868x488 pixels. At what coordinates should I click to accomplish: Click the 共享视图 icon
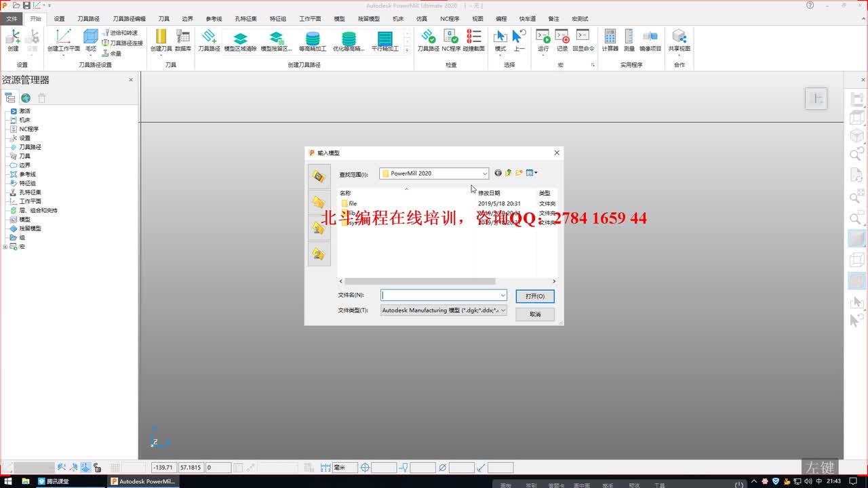679,40
